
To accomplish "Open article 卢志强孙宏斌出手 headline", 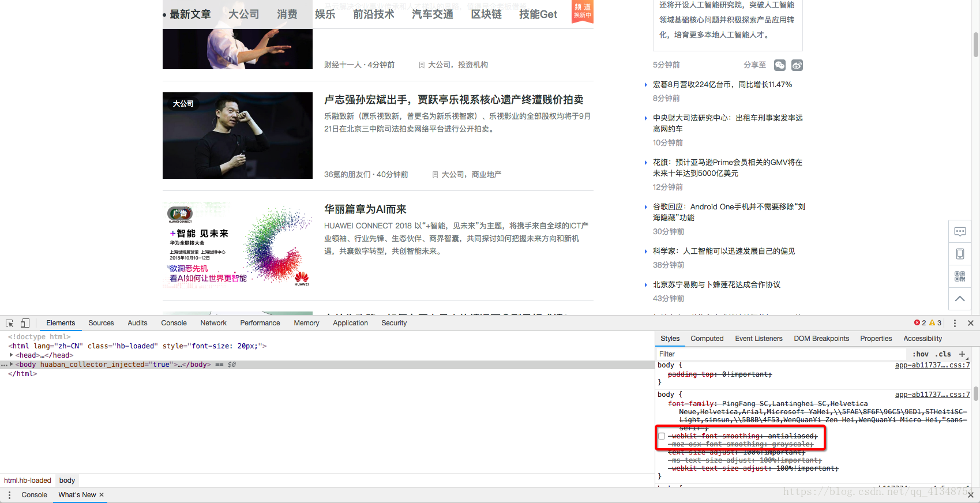I will coord(453,100).
